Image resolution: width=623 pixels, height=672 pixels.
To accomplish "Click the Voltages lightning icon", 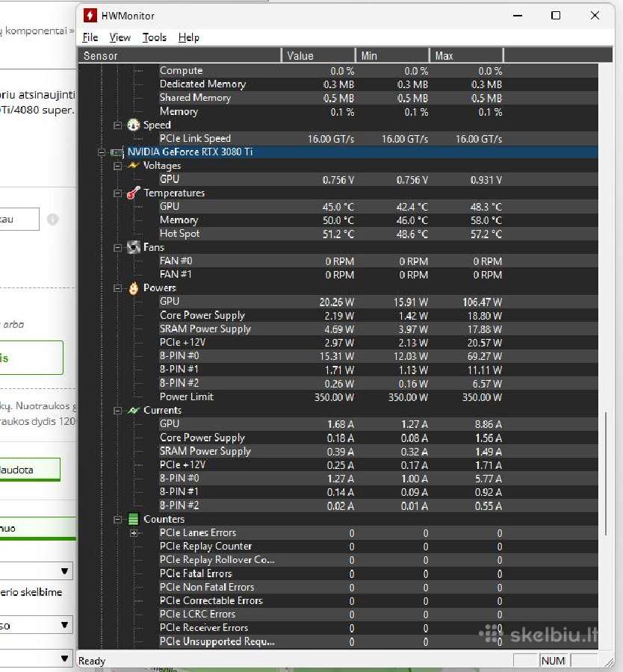I will click(134, 166).
